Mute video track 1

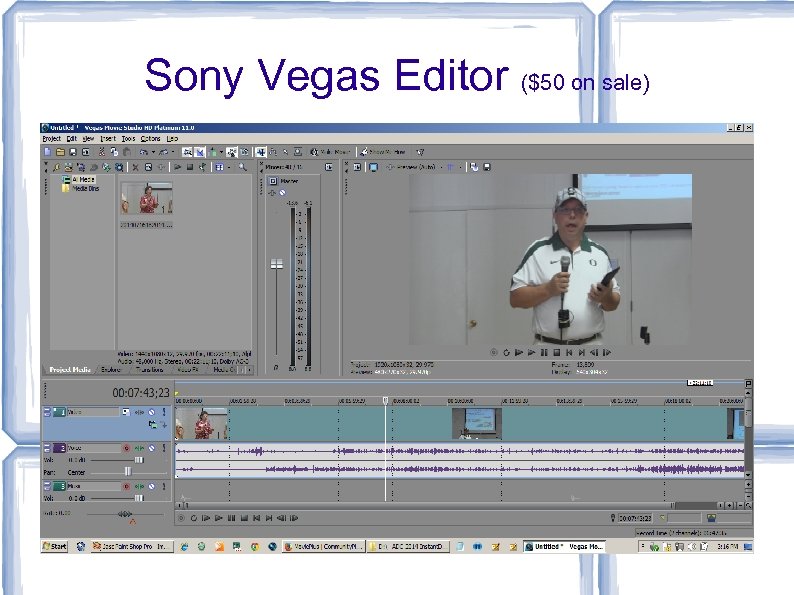pyautogui.click(x=151, y=412)
